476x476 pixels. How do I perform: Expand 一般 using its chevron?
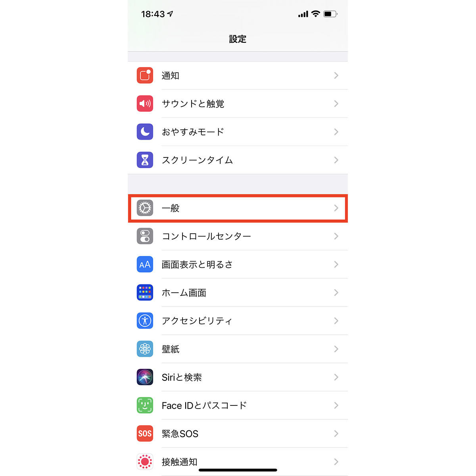[x=336, y=208]
